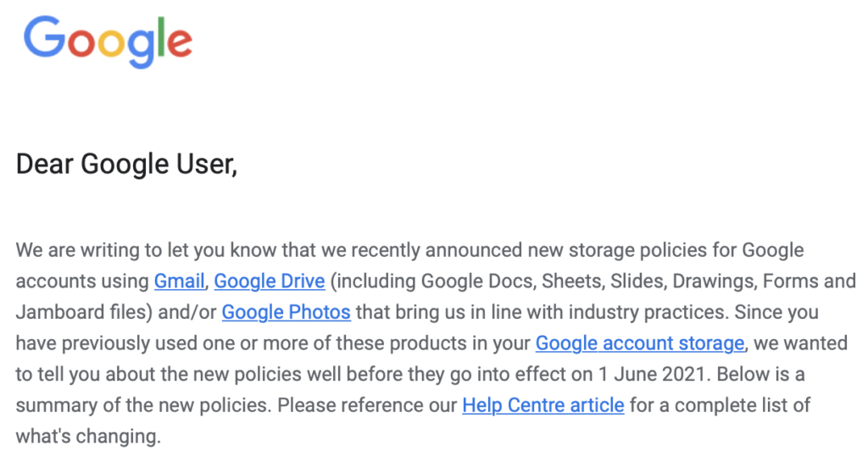Click the blue capital G in logo
Screen dimensions: 868x457
point(45,36)
